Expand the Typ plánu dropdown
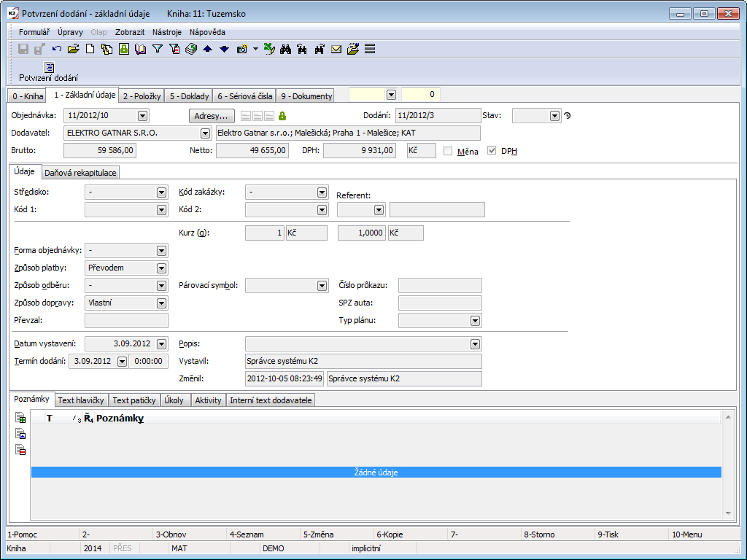Viewport: 747px width, 560px height. [476, 321]
